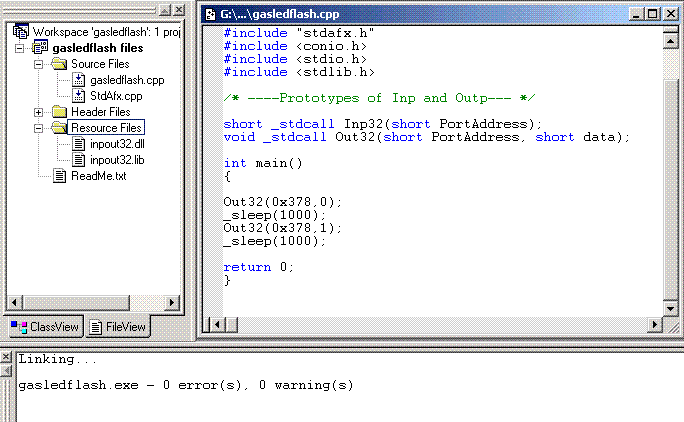The width and height of the screenshot is (684, 422).
Task: Click the editor split box left of scrollbar
Action: 206,324
